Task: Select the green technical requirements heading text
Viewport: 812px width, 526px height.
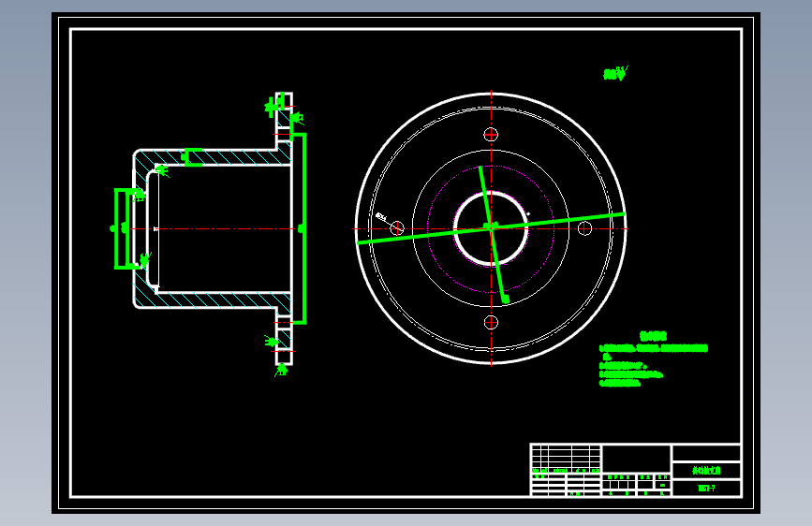Action: click(653, 336)
